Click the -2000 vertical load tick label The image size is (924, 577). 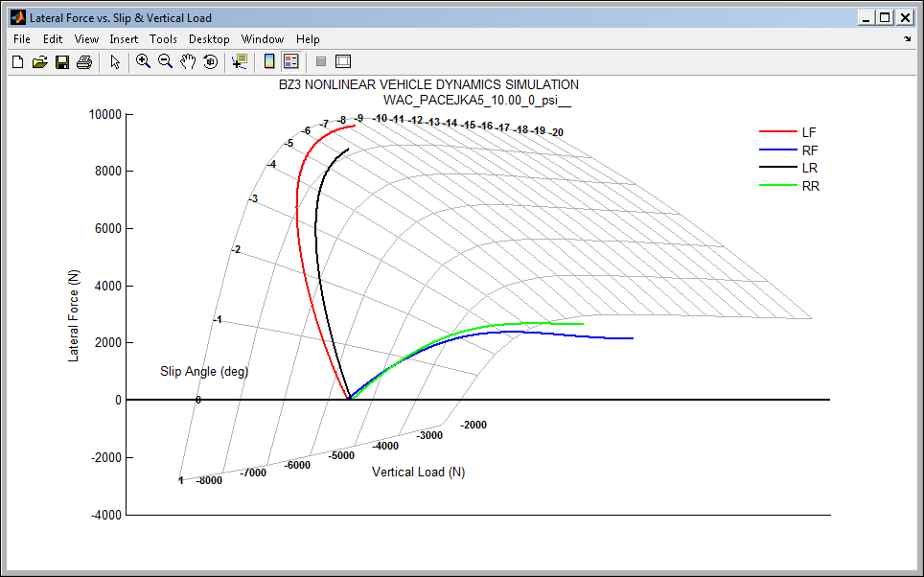474,425
